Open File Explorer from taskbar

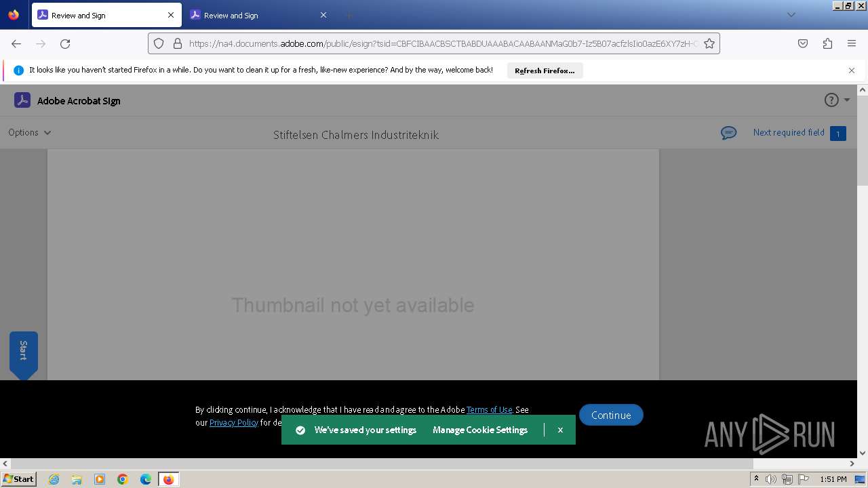77,479
